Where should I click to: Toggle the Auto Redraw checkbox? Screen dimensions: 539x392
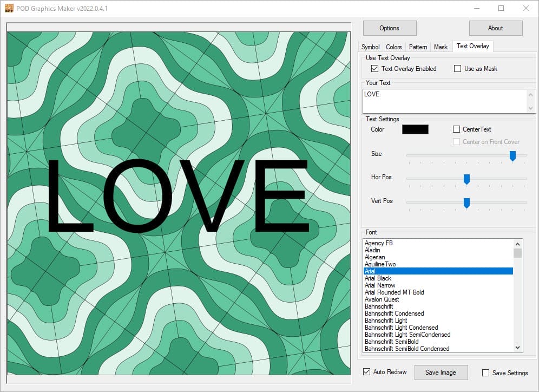(x=367, y=372)
